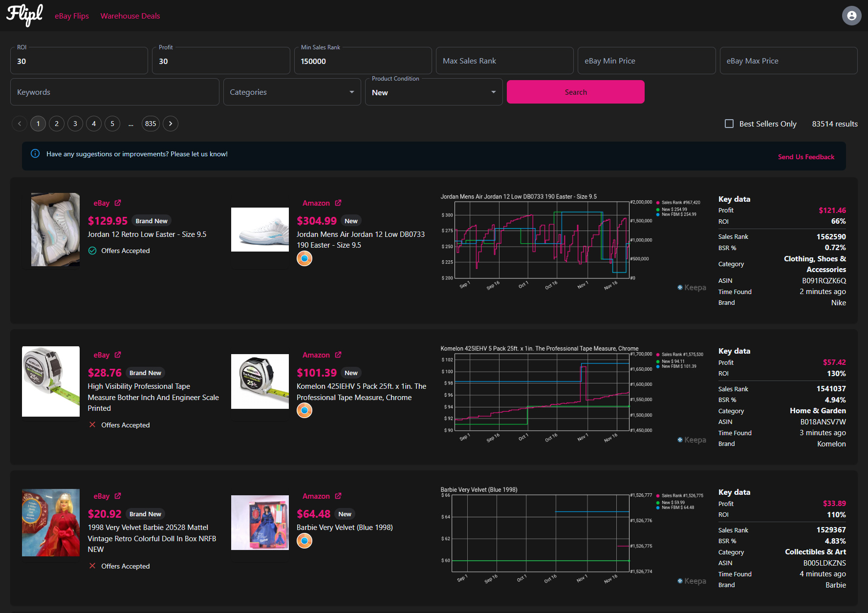Open Amazon Jordan shoe thumbnail
Image resolution: width=868 pixels, height=613 pixels.
(260, 230)
